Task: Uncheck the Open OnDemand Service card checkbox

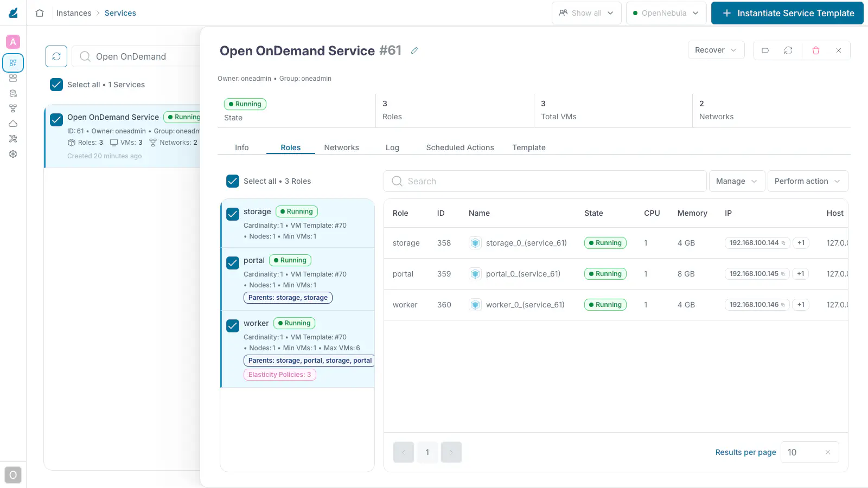Action: tap(56, 119)
